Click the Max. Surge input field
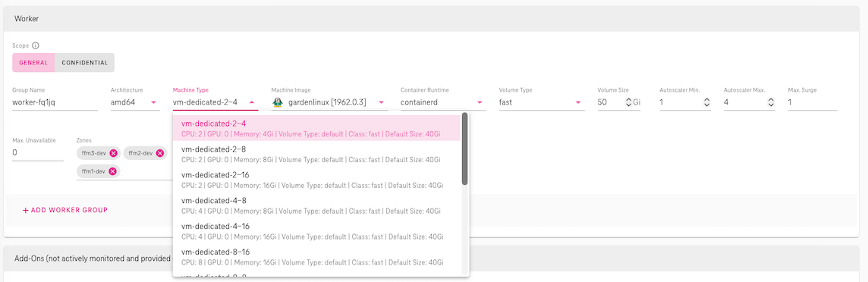 tap(813, 102)
